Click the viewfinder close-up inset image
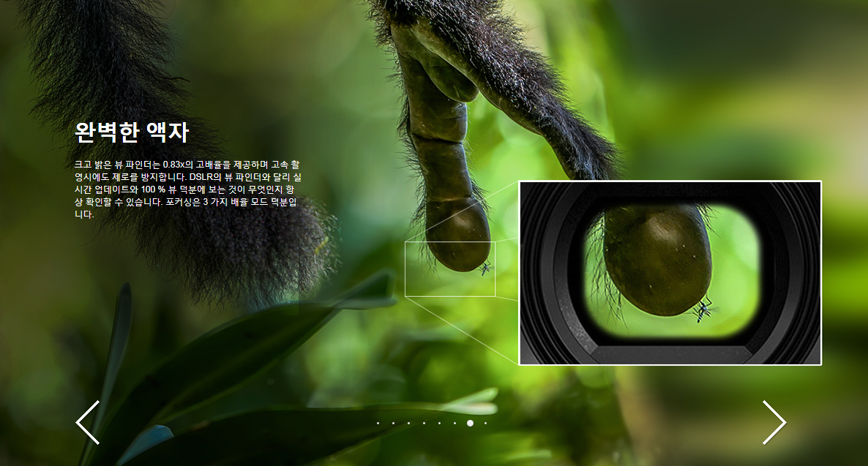 [x=670, y=273]
